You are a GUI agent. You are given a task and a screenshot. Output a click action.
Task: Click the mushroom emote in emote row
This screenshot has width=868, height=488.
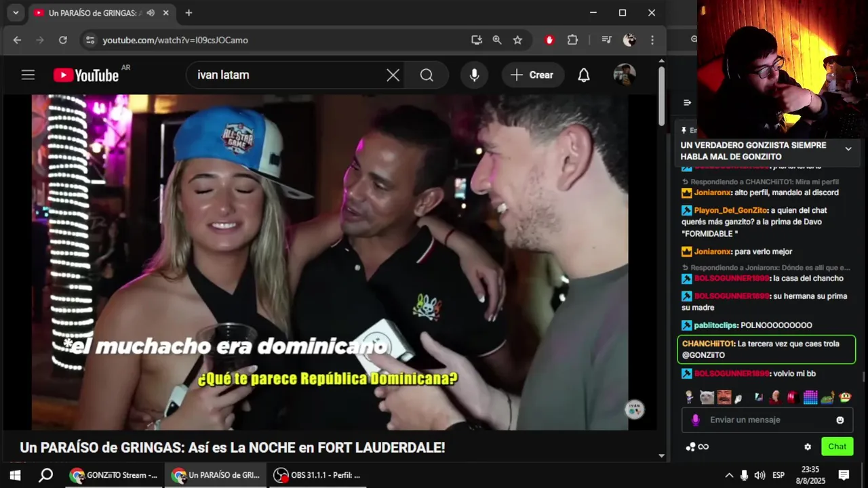point(845,397)
